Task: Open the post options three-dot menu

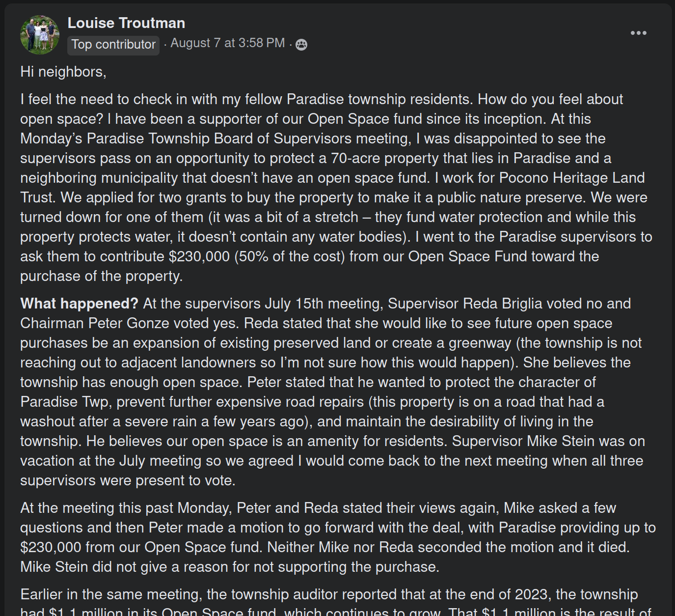Action: click(x=638, y=33)
